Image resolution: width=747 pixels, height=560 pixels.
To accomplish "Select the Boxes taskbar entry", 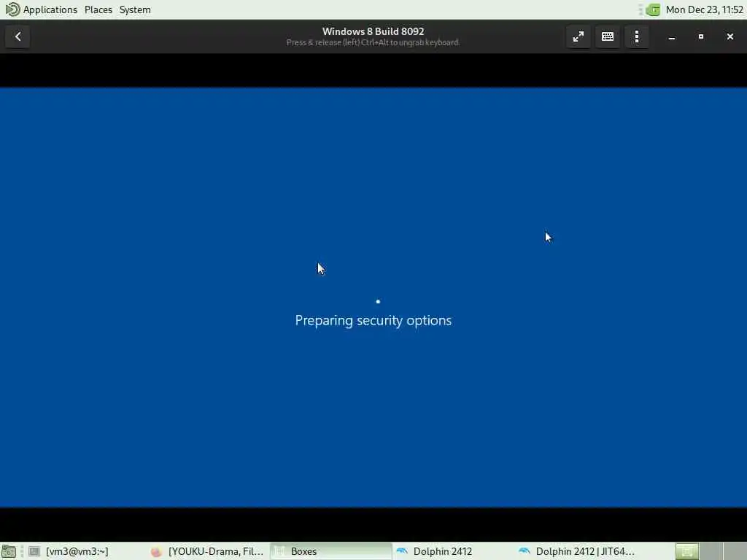I will 330,551.
